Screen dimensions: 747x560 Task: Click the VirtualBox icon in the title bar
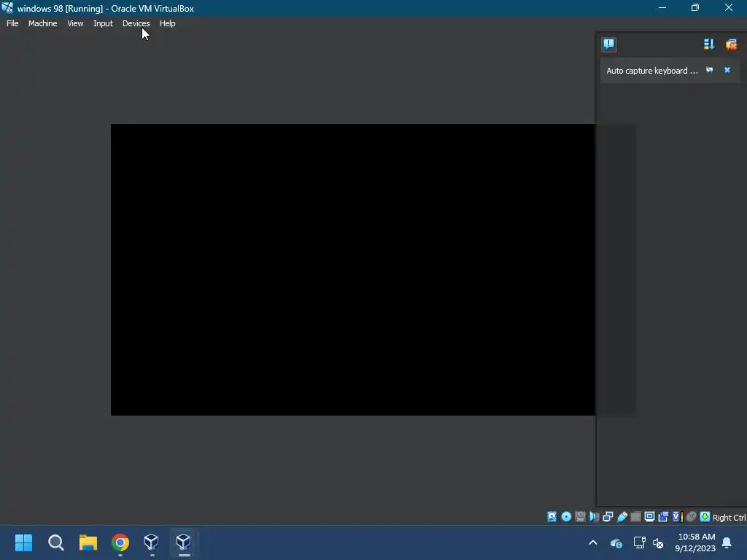7,8
